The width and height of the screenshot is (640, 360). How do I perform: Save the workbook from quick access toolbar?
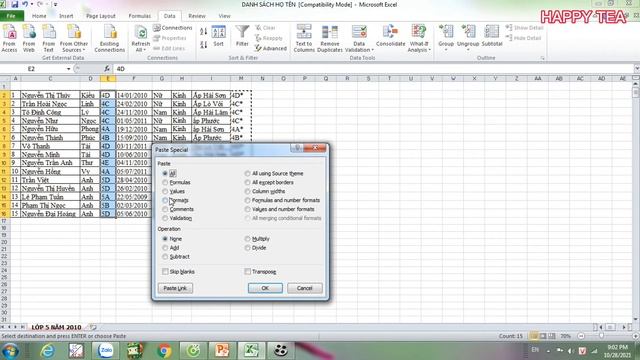click(x=15, y=4)
